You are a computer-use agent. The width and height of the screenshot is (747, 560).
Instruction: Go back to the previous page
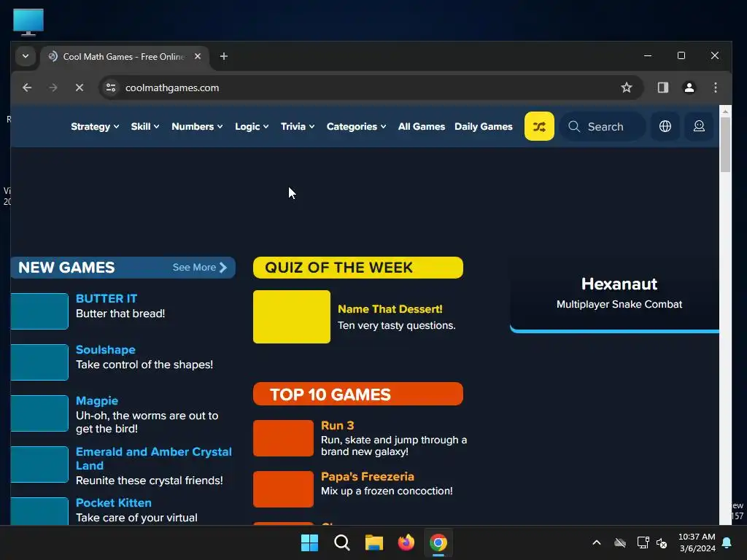(x=27, y=87)
